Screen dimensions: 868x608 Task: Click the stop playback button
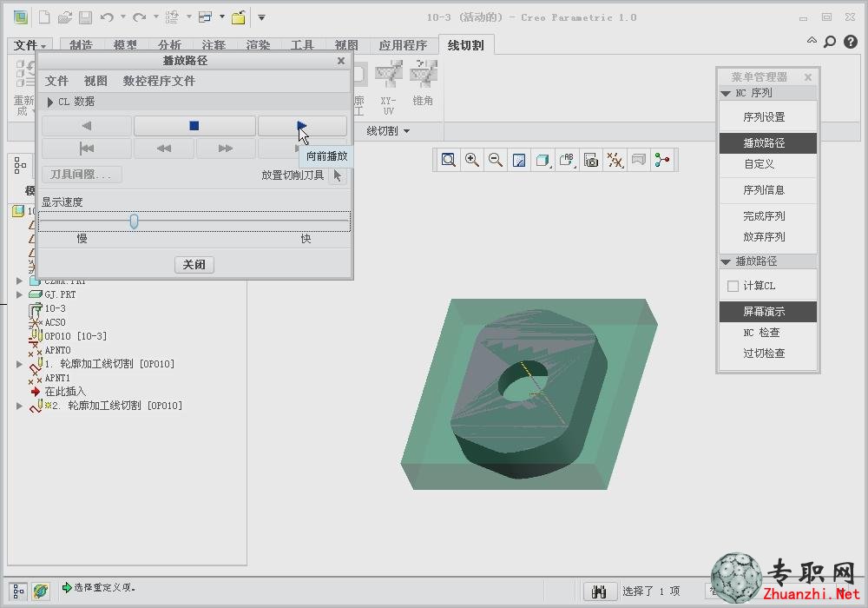click(194, 126)
